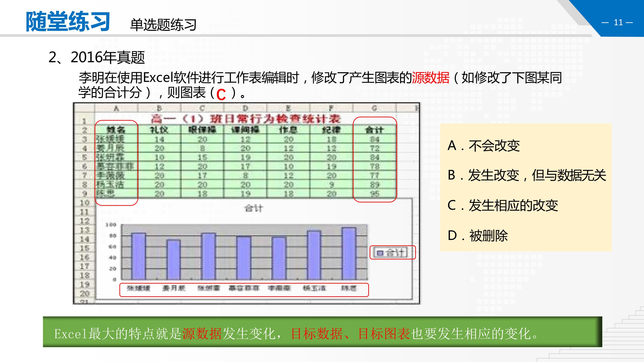The height and width of the screenshot is (362, 644).
Task: Click the 姓名 column header cell
Action: coord(116,130)
